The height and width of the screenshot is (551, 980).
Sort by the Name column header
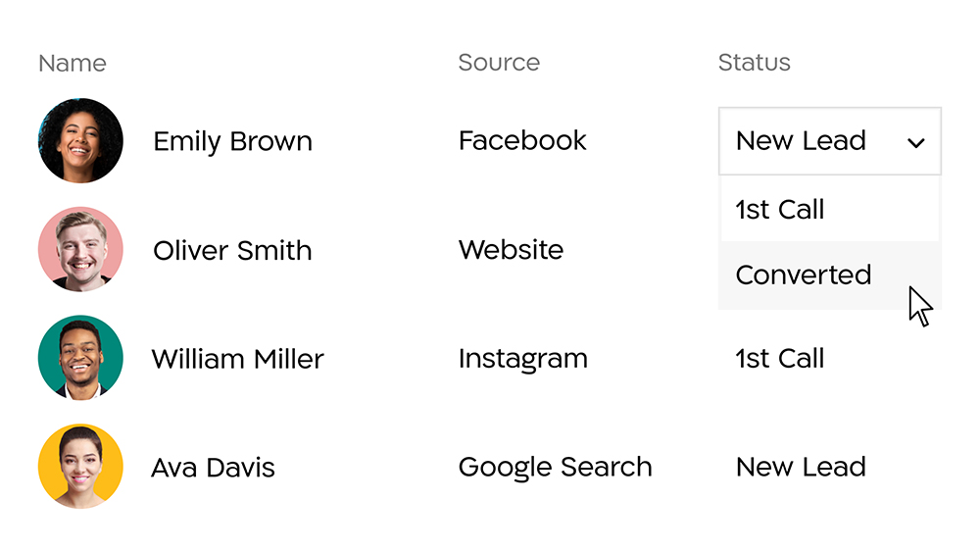point(73,63)
